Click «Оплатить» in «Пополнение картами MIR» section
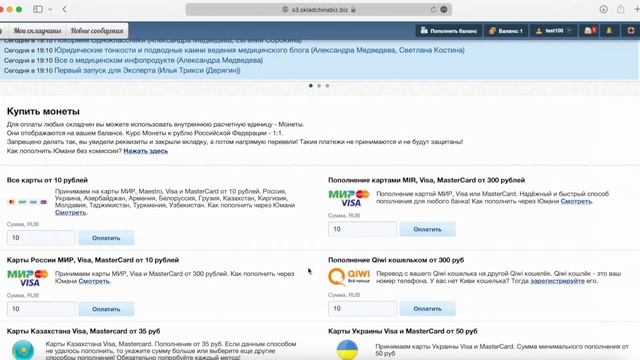 [427, 229]
